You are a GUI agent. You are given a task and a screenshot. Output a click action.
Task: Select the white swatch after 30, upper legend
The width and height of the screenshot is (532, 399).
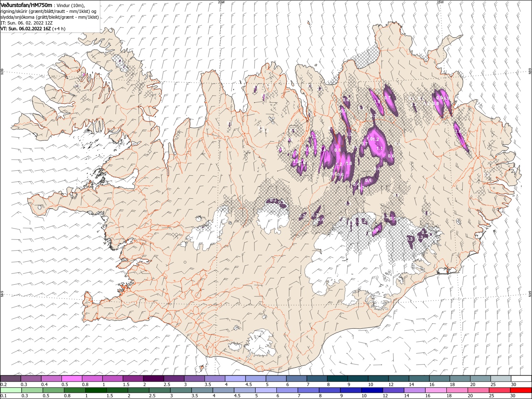click(x=521, y=379)
